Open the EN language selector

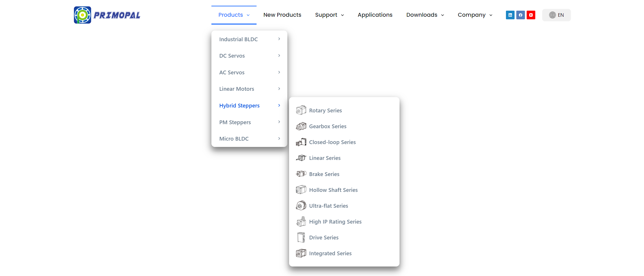tap(556, 15)
